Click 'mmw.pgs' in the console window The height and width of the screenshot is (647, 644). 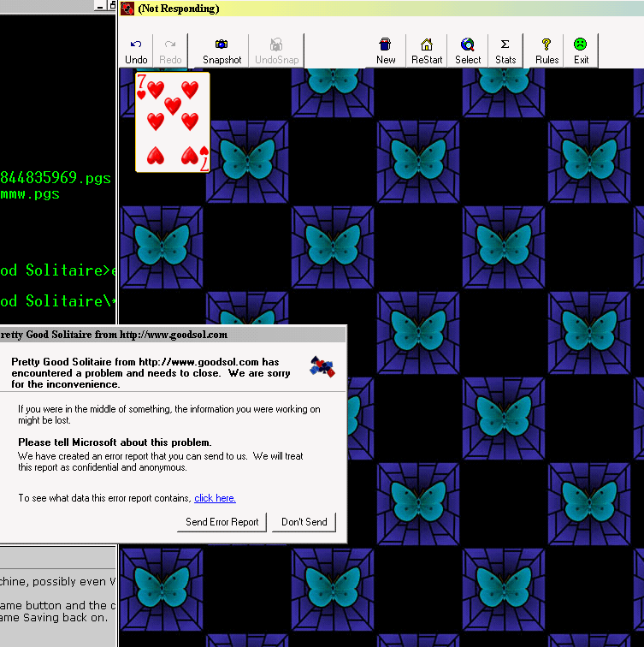[30, 194]
